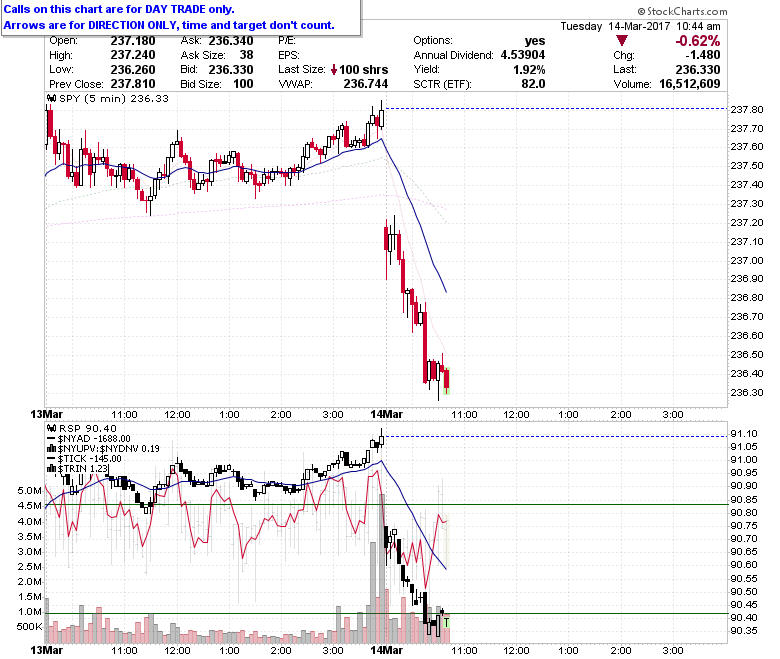
Task: Select the $TRIN 1.23 legend entry
Action: coord(77,469)
